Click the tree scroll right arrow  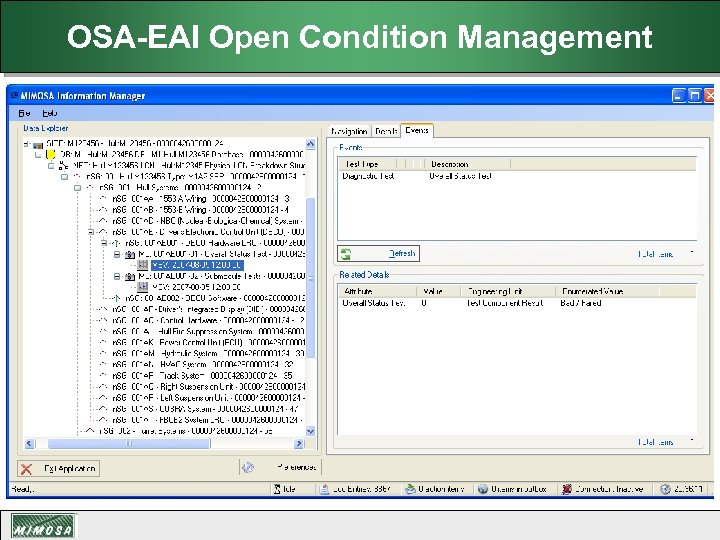[x=299, y=444]
